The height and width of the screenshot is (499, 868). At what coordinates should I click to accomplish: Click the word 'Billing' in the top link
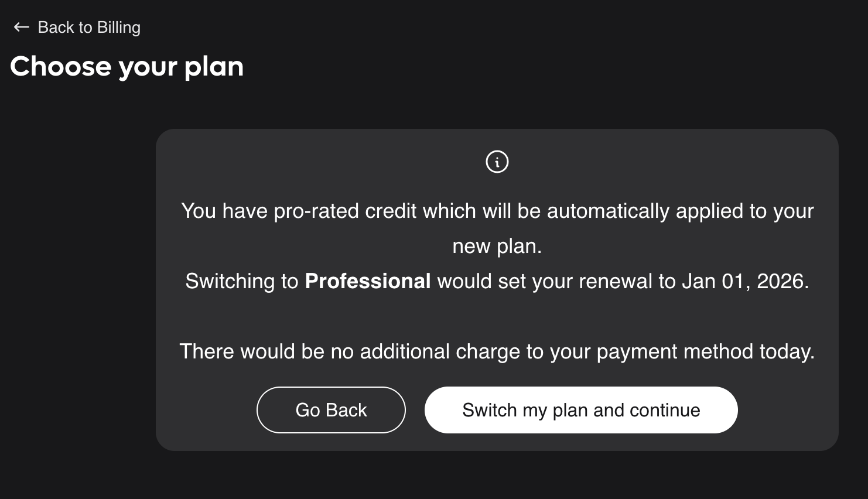119,28
